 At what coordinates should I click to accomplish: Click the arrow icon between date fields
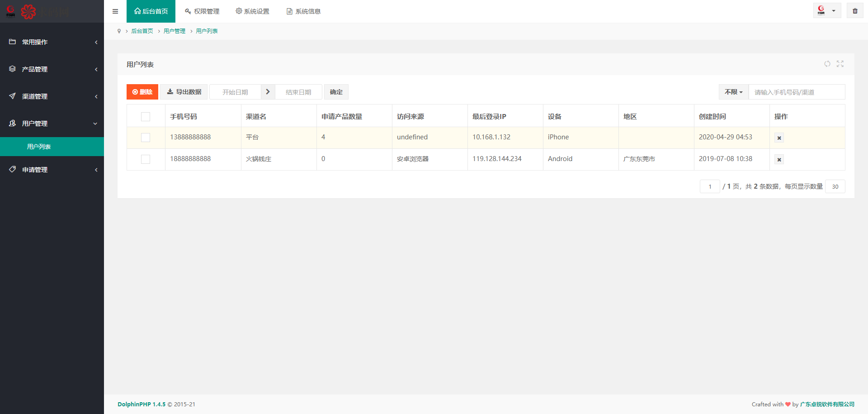268,92
